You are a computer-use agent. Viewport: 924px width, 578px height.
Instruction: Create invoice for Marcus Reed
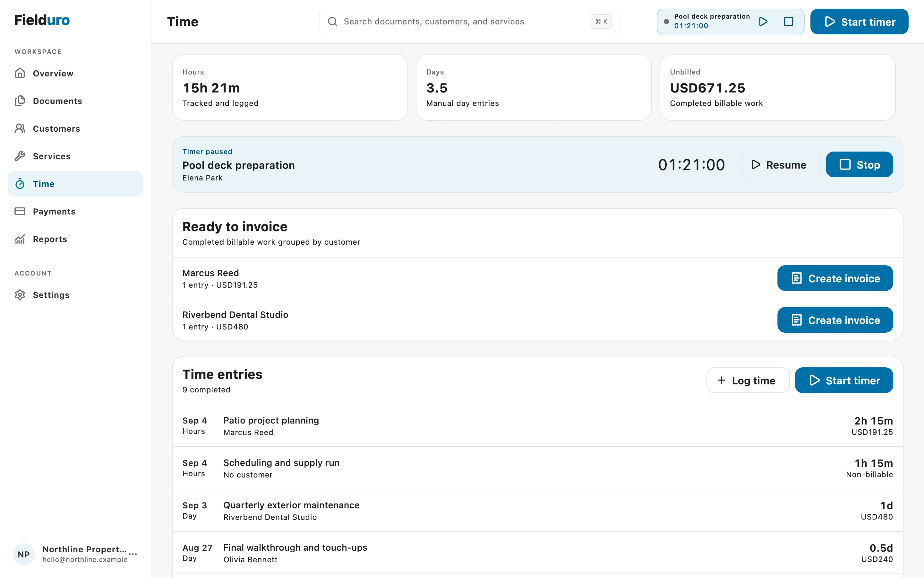(835, 278)
